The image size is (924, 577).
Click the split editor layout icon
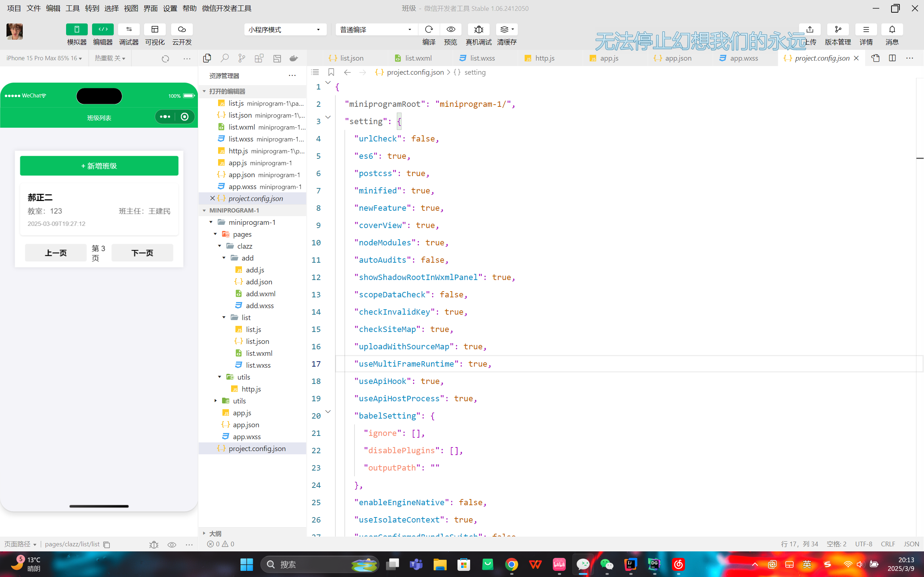click(892, 58)
